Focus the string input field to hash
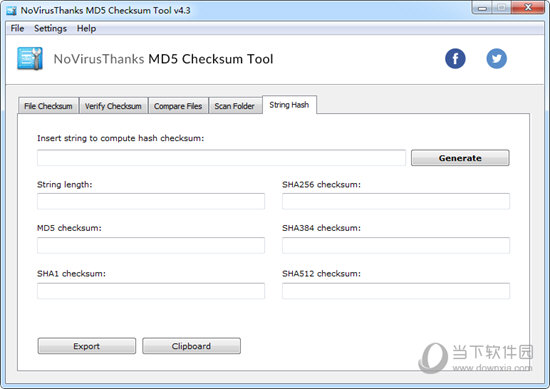The image size is (550, 389). pyautogui.click(x=221, y=158)
